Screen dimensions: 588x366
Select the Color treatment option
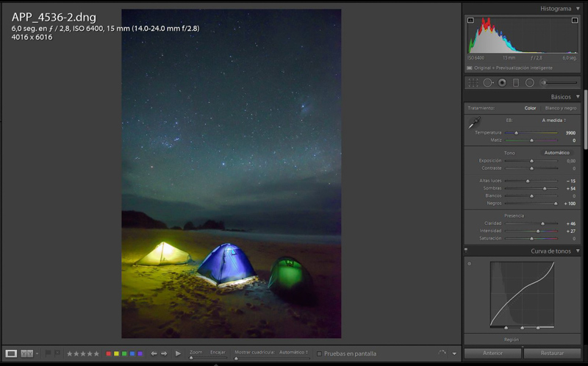530,108
